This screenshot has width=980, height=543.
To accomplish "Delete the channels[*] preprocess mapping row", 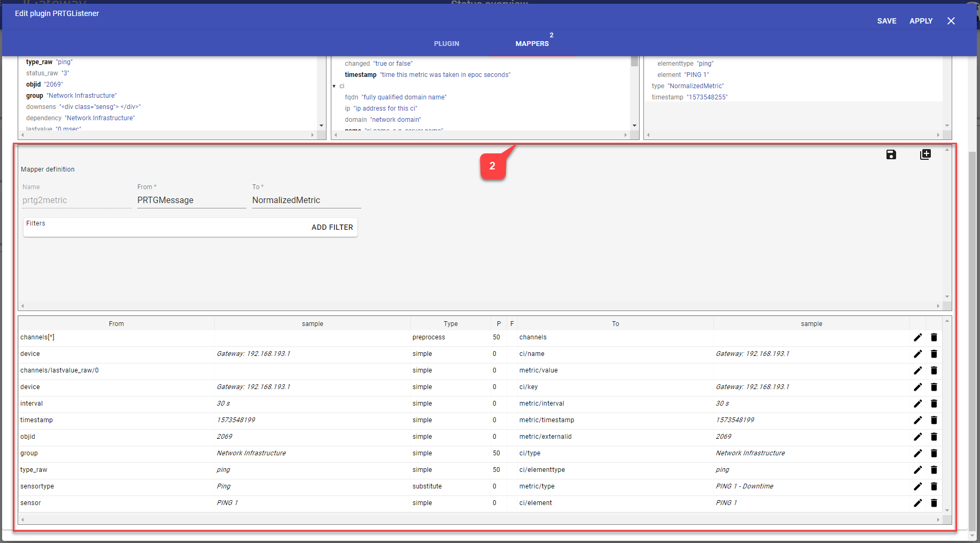I will (x=934, y=337).
